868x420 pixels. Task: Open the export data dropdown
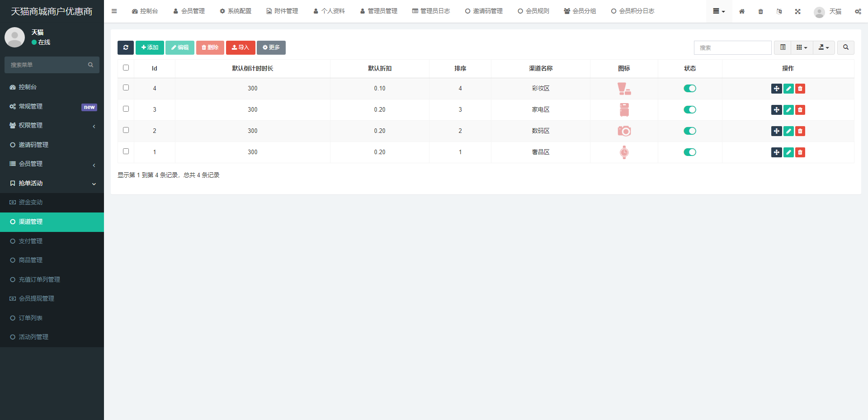click(x=824, y=47)
